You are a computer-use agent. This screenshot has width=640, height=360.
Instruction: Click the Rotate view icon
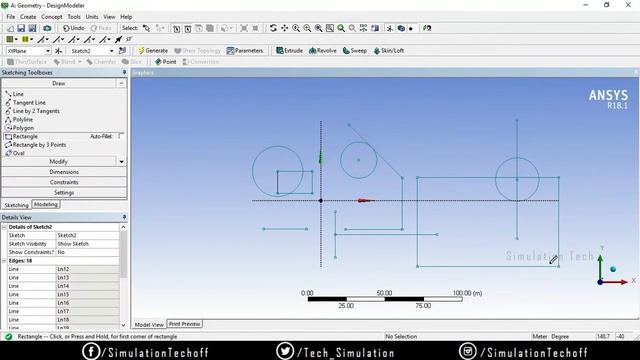pyautogui.click(x=273, y=28)
